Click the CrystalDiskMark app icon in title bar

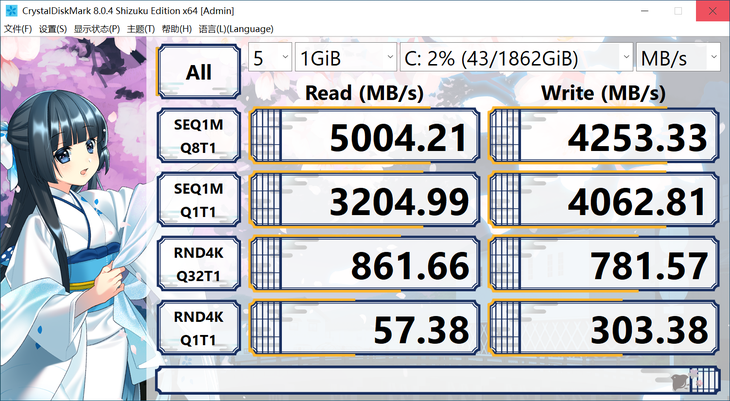tap(11, 10)
